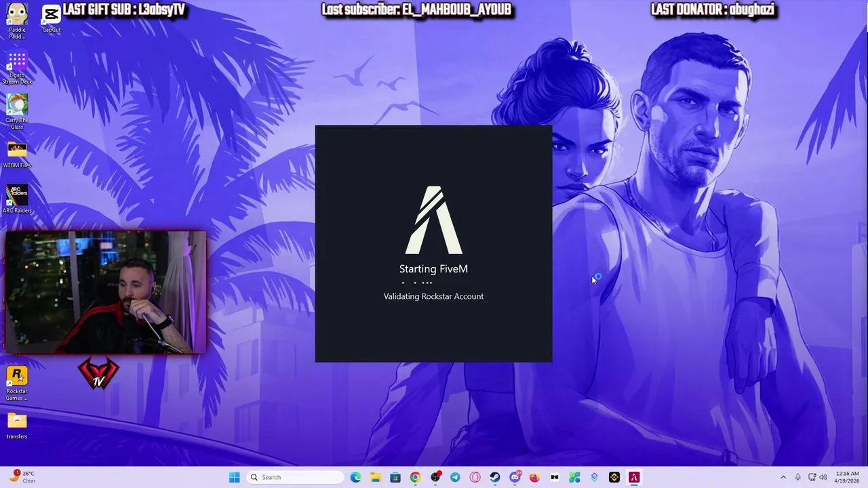Select the transfers folder on desktop
This screenshot has width=868, height=488.
[17, 426]
